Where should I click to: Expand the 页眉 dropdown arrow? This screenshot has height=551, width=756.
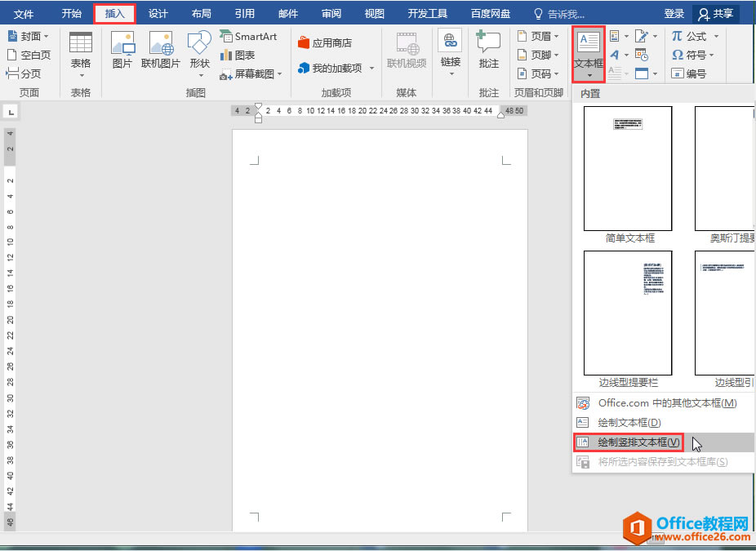click(557, 37)
